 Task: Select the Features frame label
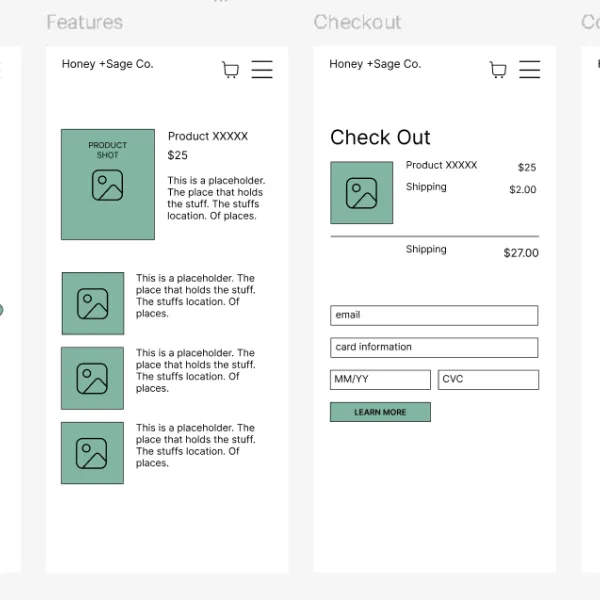click(x=85, y=22)
